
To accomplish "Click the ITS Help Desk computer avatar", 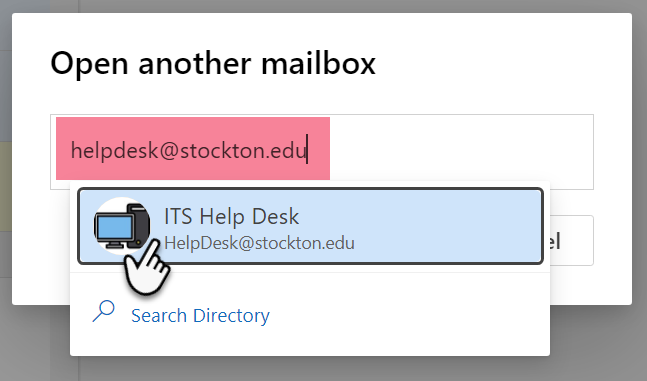I will coord(122,225).
